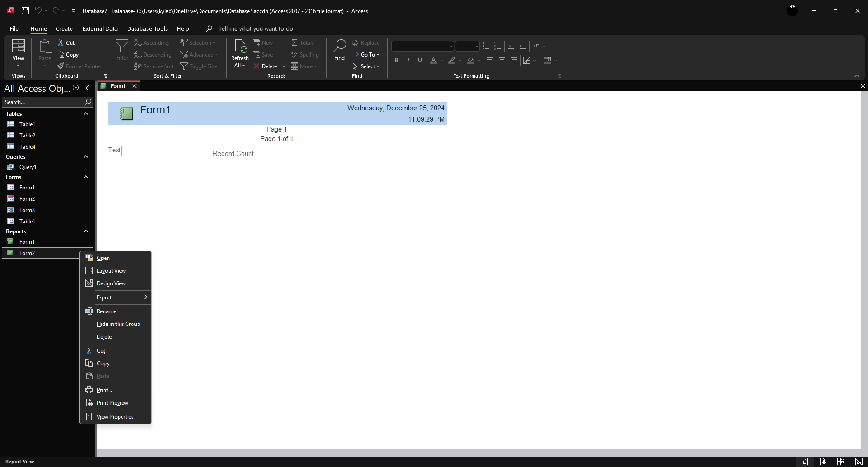Screen dimensions: 868x467
Task: Click the Find magnifier icon
Action: (339, 45)
